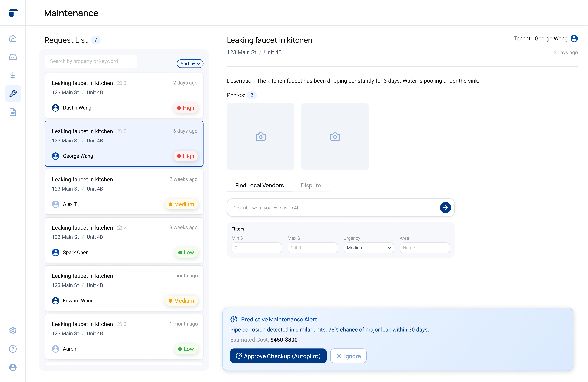Open the profile icon at sidebar bottom
Screen dimensions: 588x382
pyautogui.click(x=13, y=367)
